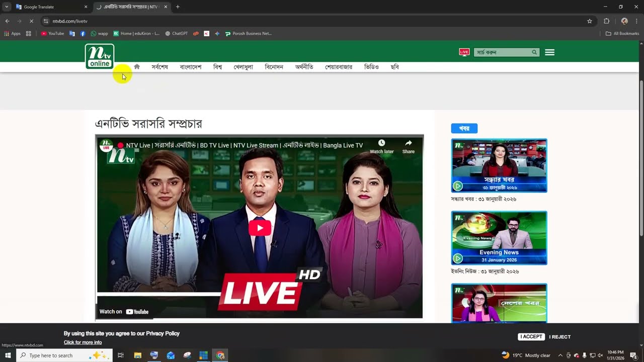Stop loading the page
The width and height of the screenshot is (644, 362).
click(x=31, y=21)
